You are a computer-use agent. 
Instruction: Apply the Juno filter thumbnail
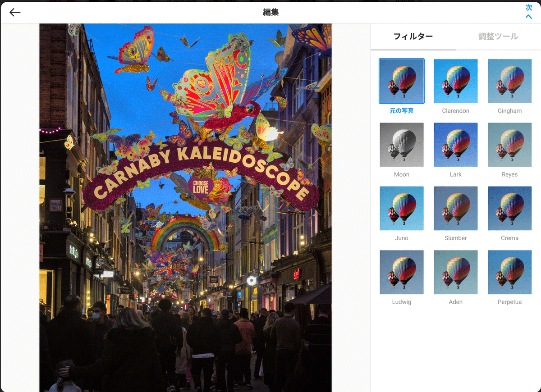tap(402, 208)
